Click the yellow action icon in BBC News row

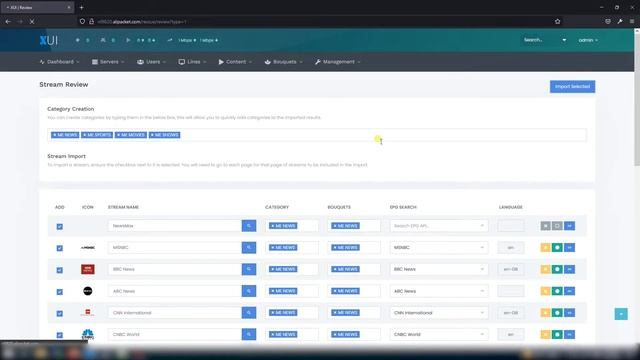pos(545,269)
